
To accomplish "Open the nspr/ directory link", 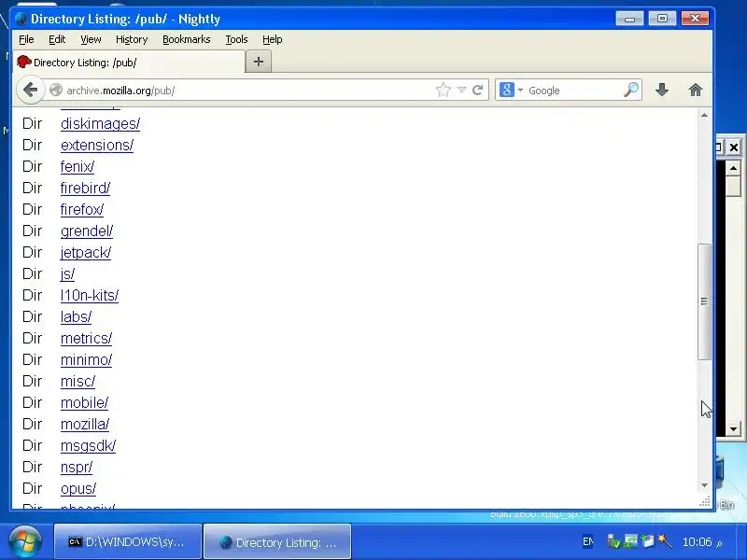I will (x=77, y=468).
